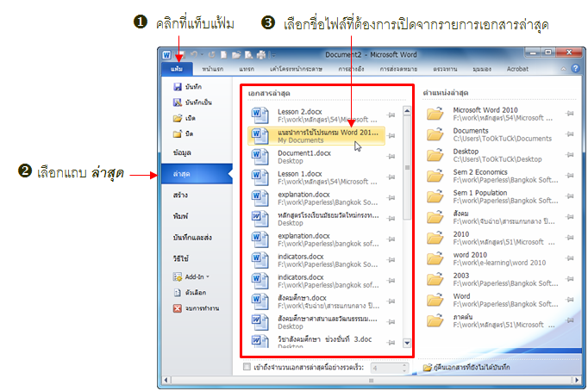Image resolution: width=588 pixels, height=391 pixels.
Task: Pin the Microsoft Word 2010 folder
Action: pos(570,114)
